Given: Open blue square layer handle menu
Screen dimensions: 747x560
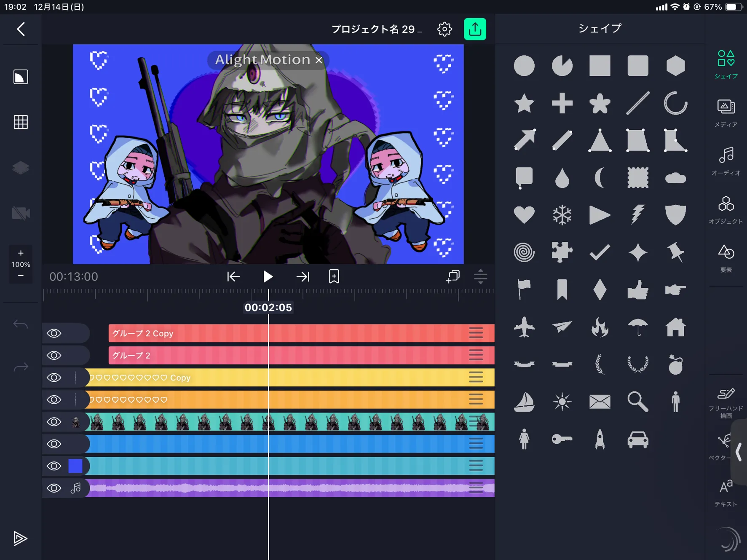Looking at the screenshot, I should point(476,466).
